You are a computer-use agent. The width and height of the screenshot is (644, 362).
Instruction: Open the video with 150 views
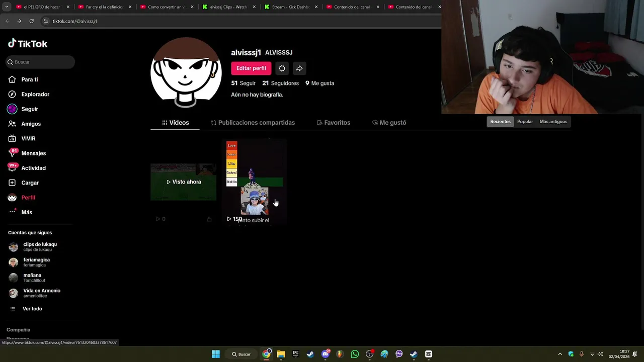coord(254,182)
